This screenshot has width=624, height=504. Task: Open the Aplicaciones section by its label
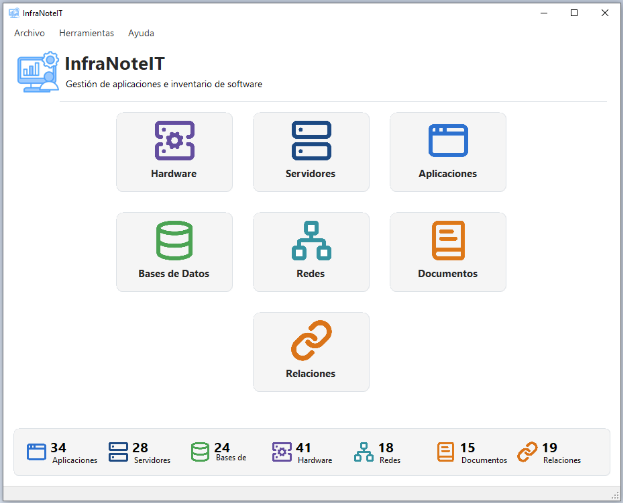448,174
